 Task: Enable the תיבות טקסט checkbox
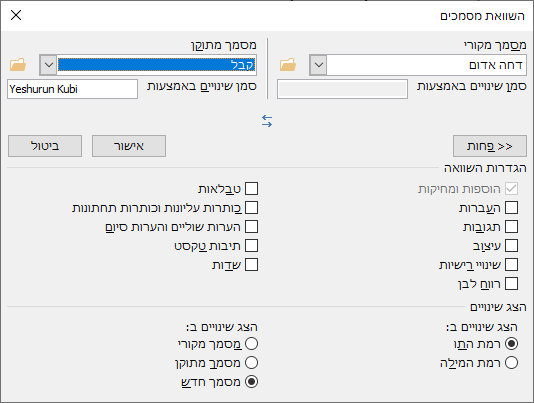(x=251, y=246)
